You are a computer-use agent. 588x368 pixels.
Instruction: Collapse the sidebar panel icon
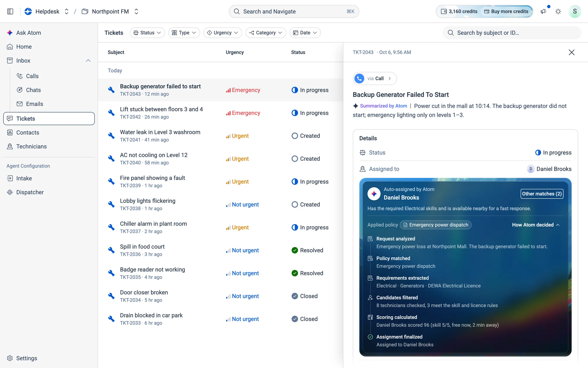click(10, 11)
